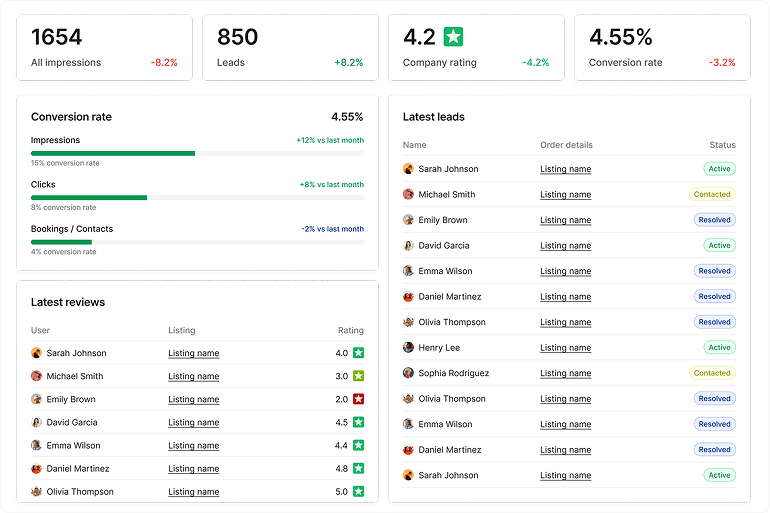770x513 pixels.
Task: Select the star icon next to Olivia Thompson's 5.0 rating
Action: [x=358, y=492]
